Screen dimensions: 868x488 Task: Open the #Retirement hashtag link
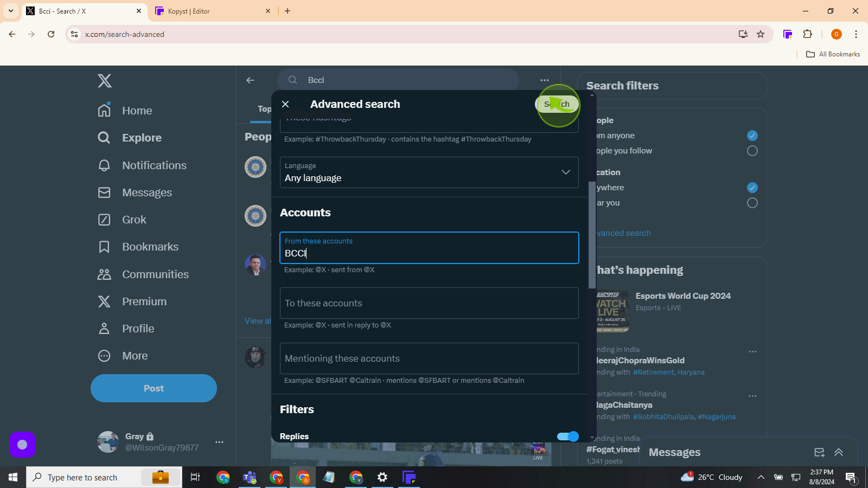tap(653, 373)
